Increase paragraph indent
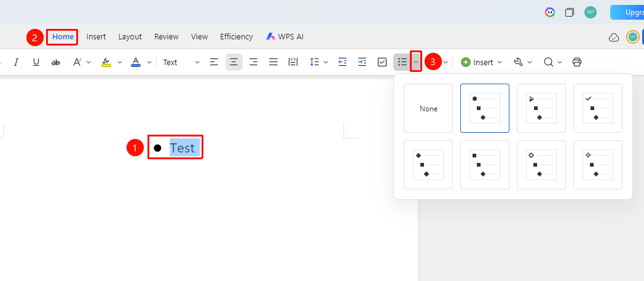 click(x=362, y=62)
